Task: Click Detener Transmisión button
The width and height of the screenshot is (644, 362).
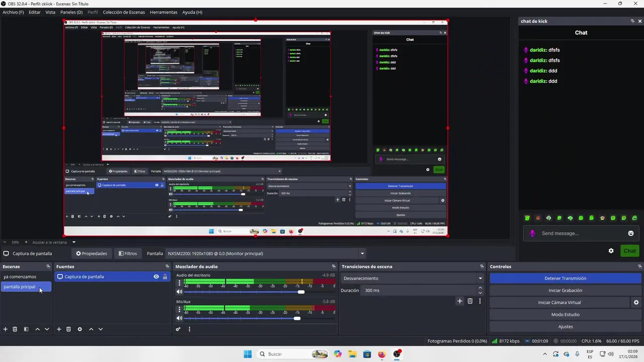Action: point(566,279)
